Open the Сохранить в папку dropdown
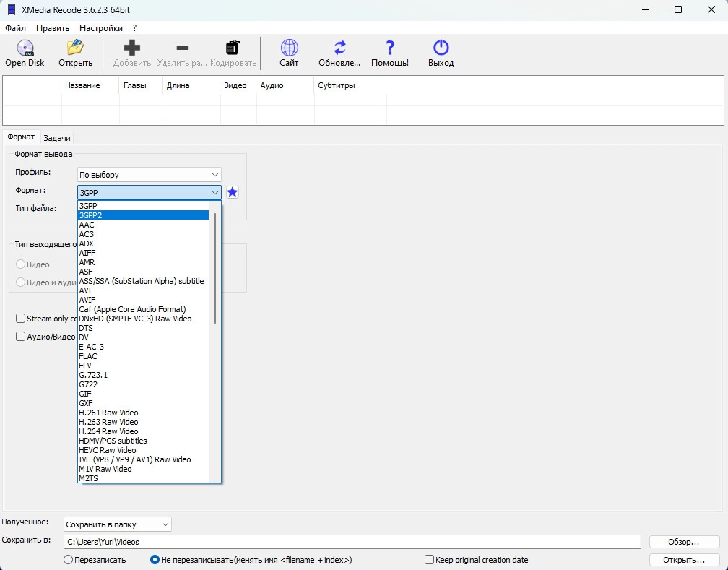Viewport: 728px width, 570px height. click(x=117, y=524)
